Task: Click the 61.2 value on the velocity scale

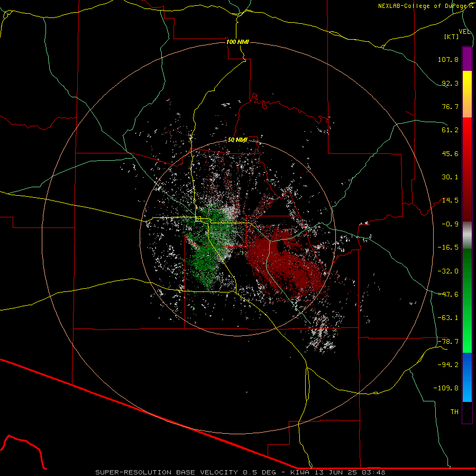Action: tap(450, 130)
